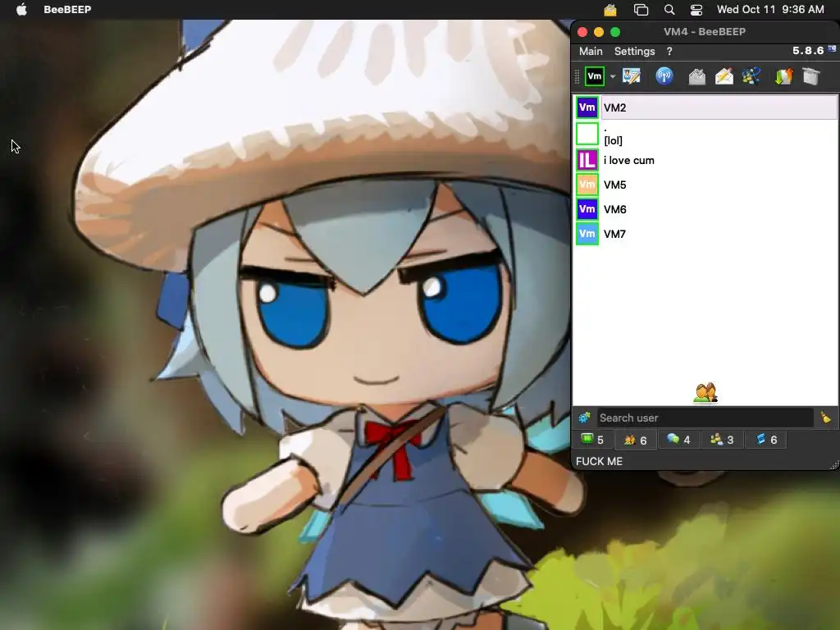Click the window resize grip corner

(x=834, y=465)
